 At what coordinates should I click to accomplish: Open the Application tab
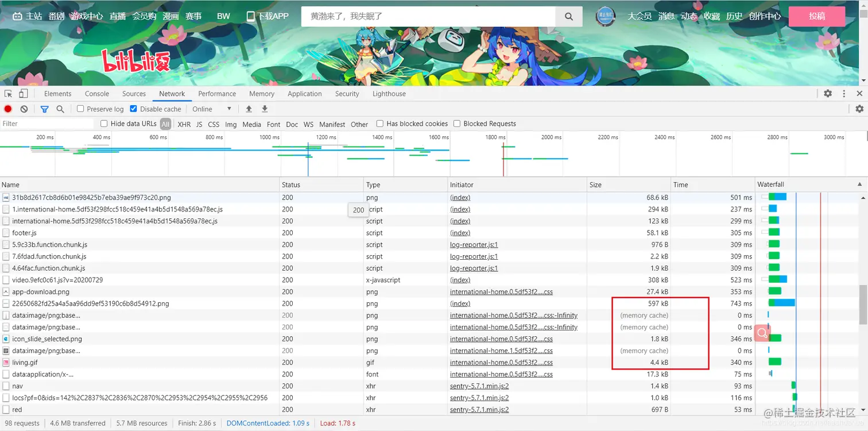coord(305,94)
